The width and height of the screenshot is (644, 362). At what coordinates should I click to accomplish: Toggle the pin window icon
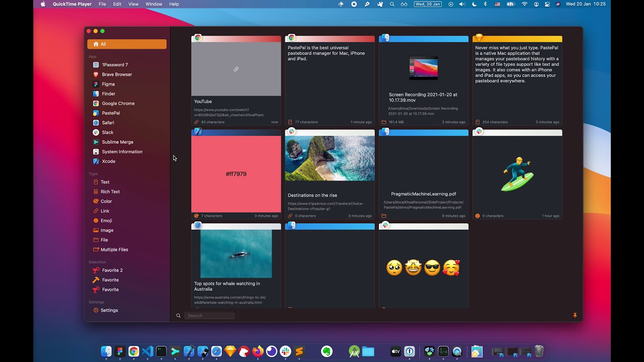[x=575, y=316]
